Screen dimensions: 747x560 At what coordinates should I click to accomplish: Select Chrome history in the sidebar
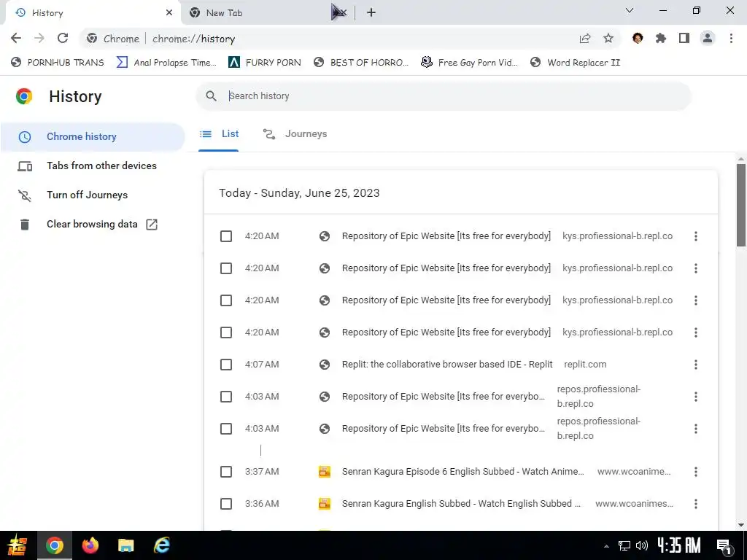93,136
